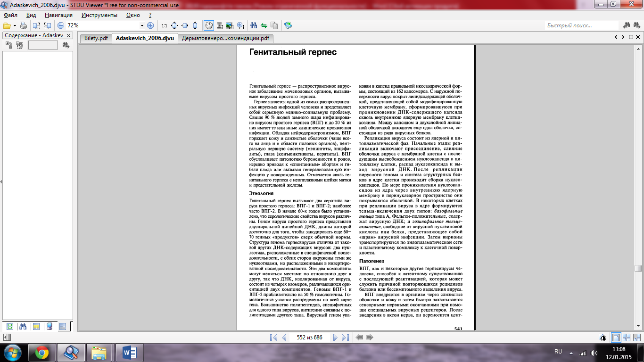The height and width of the screenshot is (362, 644).
Task: Activate the marquee zoom tool
Action: pos(240,25)
